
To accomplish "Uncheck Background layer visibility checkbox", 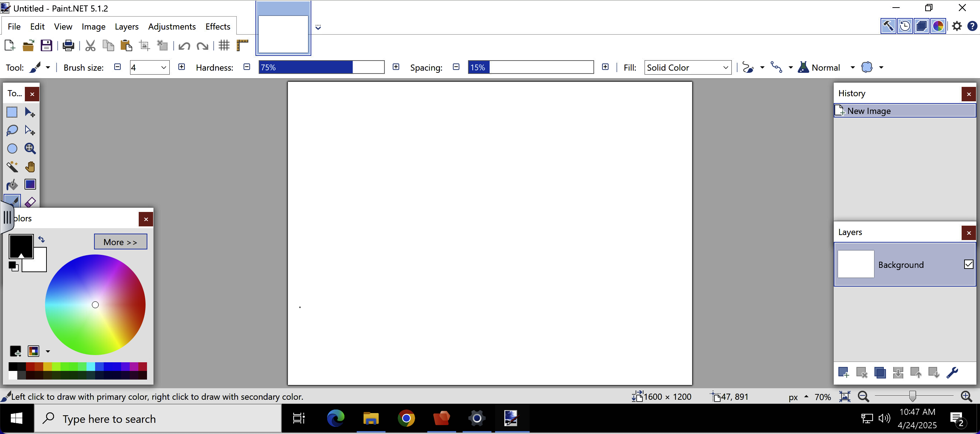I will 968,264.
